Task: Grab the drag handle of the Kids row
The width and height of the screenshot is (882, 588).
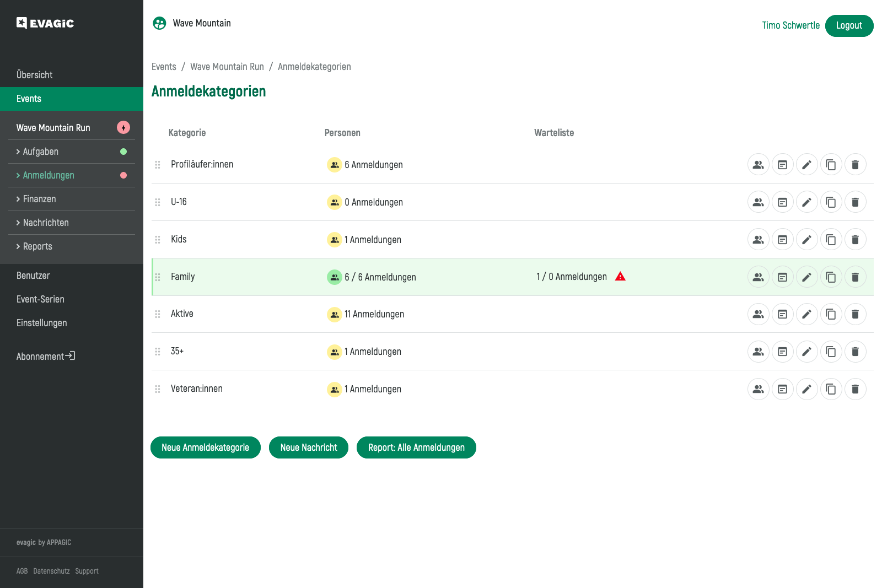Action: 158,240
